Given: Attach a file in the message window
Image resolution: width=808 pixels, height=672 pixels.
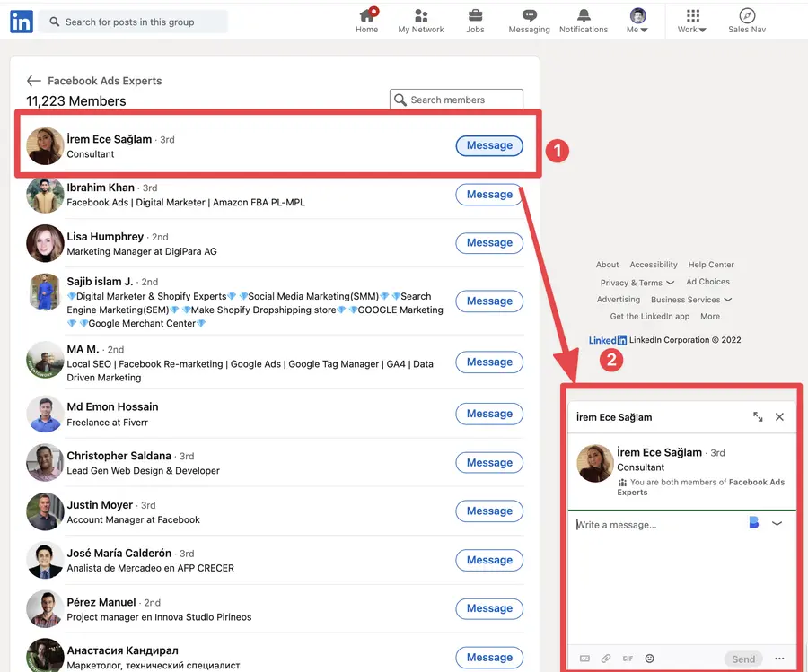Looking at the screenshot, I should [x=606, y=658].
